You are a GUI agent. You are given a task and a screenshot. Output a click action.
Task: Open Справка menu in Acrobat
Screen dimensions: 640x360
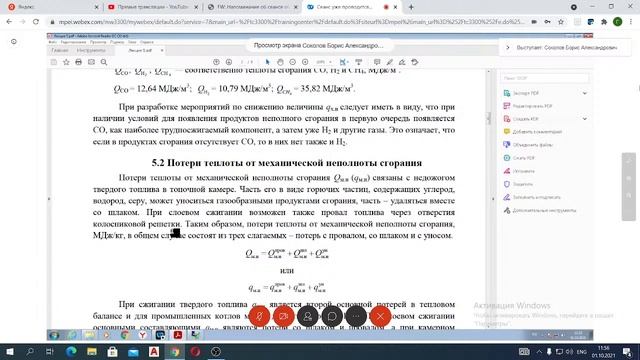[x=147, y=42]
